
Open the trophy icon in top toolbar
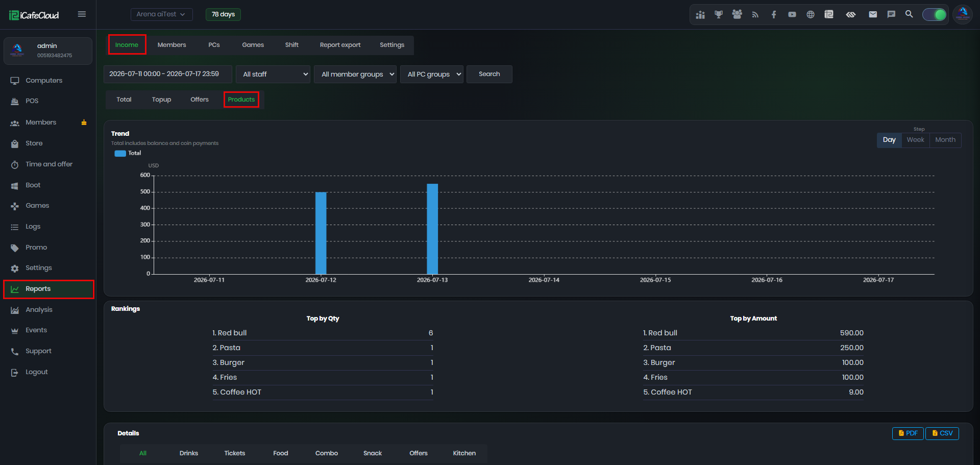[x=719, y=14]
